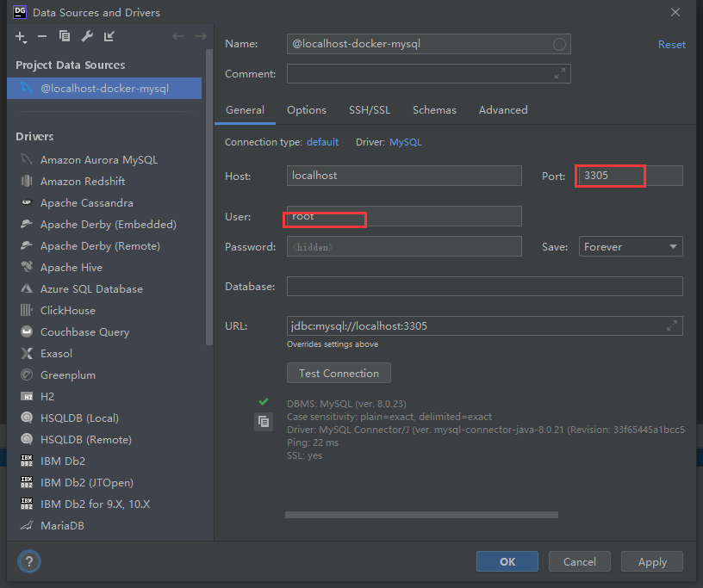Viewport: 703px width, 588px height.
Task: Focus the Port field showing 3305
Action: (629, 176)
